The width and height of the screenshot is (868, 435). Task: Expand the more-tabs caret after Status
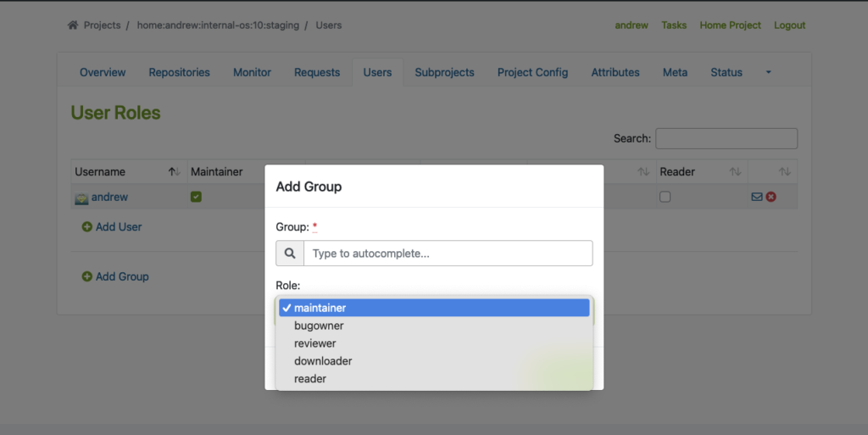click(769, 73)
